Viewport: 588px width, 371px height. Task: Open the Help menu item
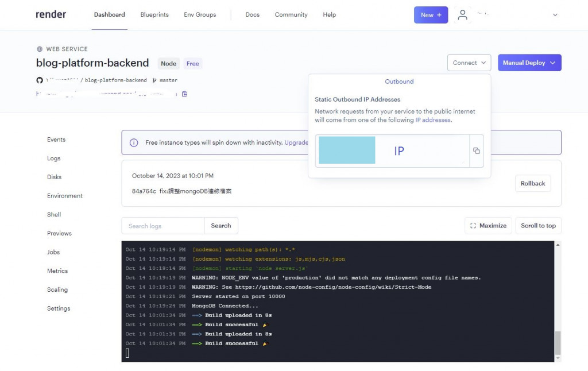pyautogui.click(x=329, y=14)
